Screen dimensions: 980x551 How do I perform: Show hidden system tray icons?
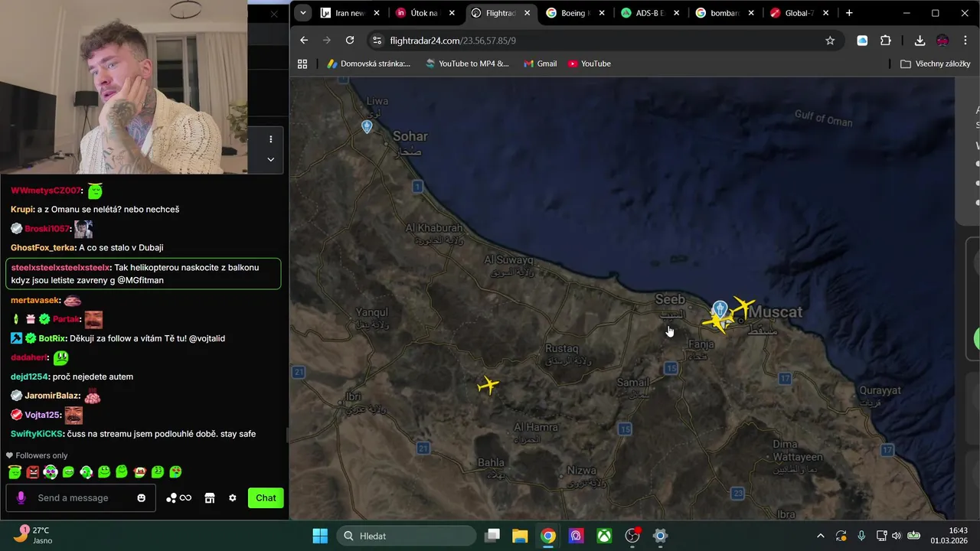(821, 536)
